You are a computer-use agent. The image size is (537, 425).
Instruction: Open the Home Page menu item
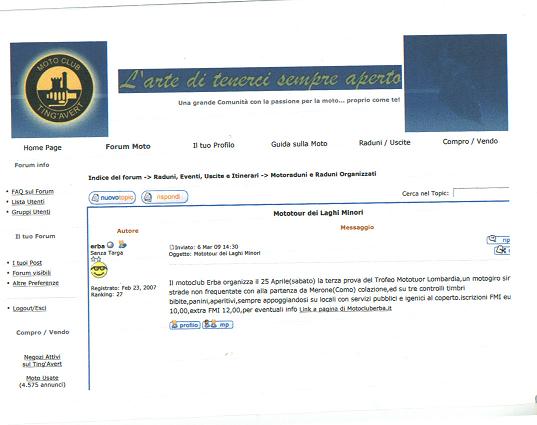(x=42, y=148)
